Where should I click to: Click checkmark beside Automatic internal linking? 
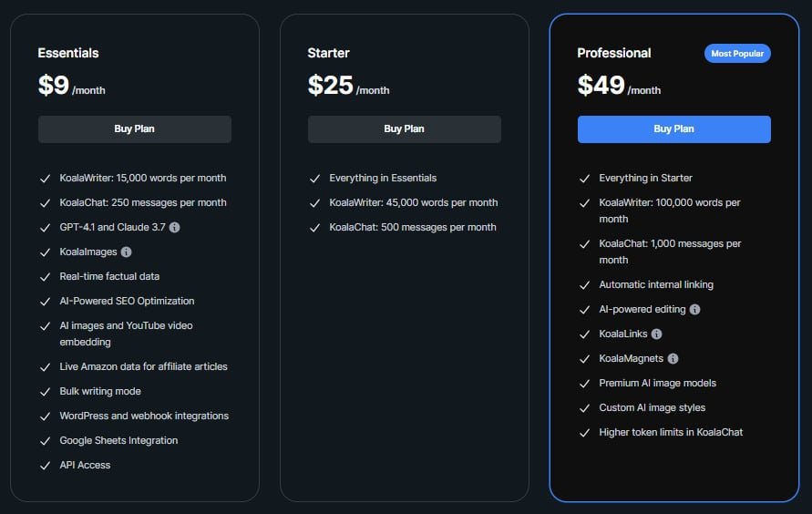(585, 285)
